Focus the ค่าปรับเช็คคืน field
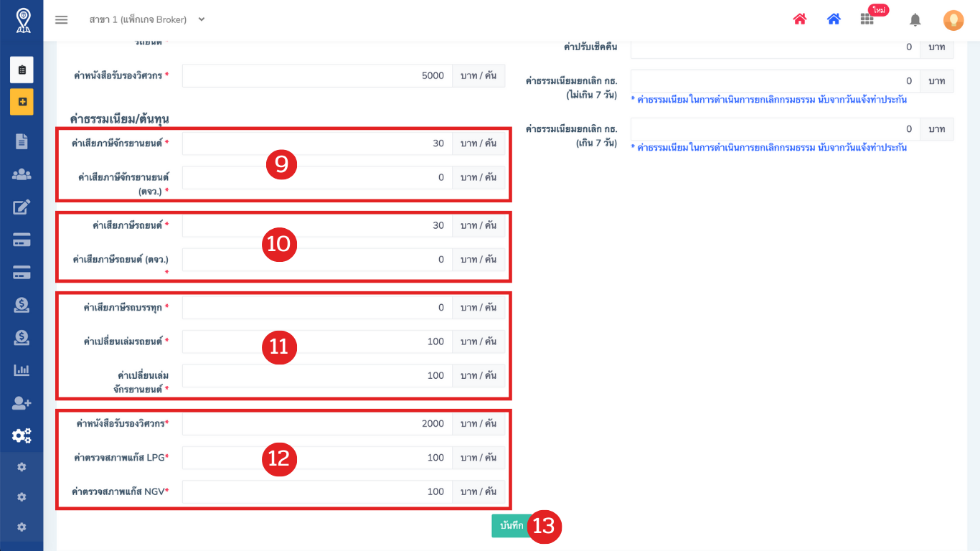The height and width of the screenshot is (551, 980). pos(775,47)
